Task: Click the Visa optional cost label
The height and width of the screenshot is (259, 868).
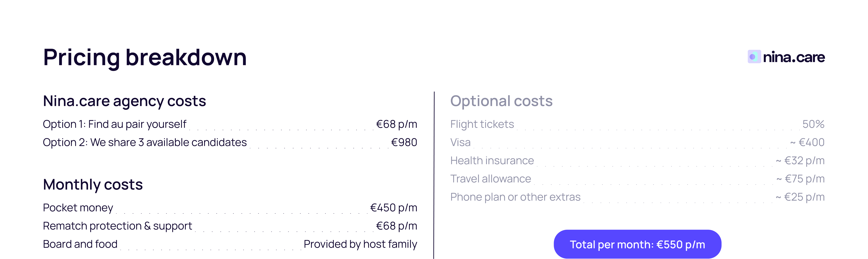Action: pyautogui.click(x=460, y=142)
